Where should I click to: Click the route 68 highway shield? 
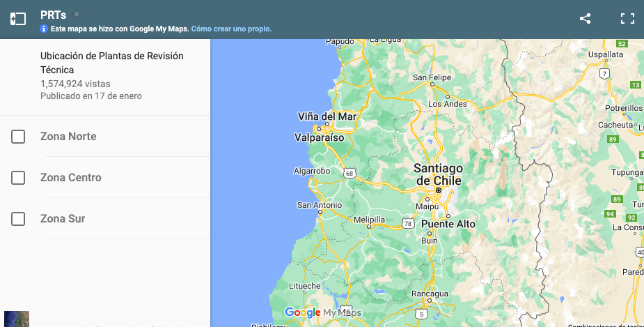coord(349,173)
